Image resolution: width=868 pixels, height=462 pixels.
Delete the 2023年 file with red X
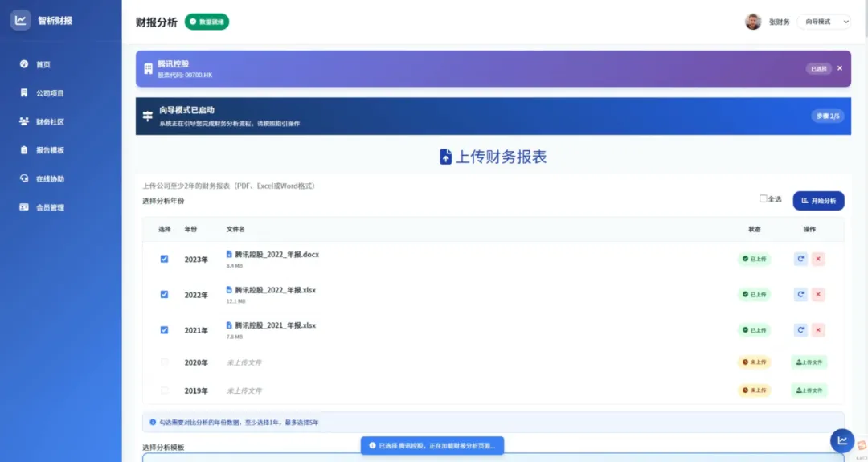pos(818,259)
